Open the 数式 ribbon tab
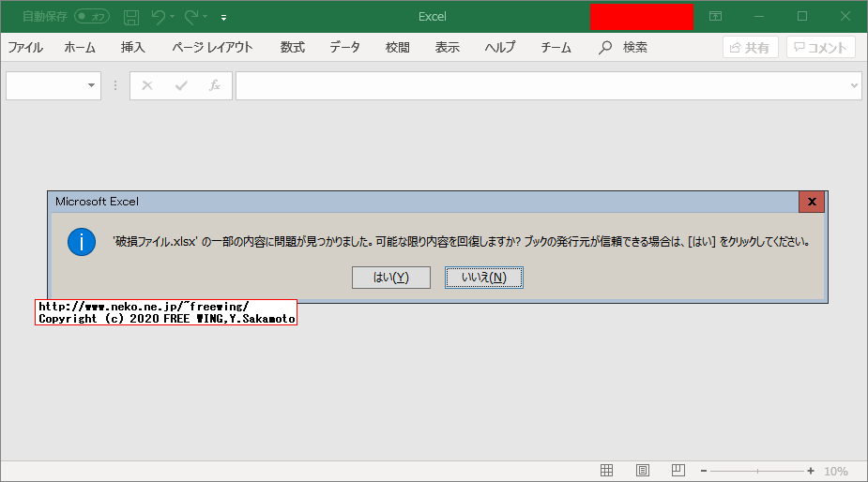This screenshot has width=868, height=482. coord(292,48)
